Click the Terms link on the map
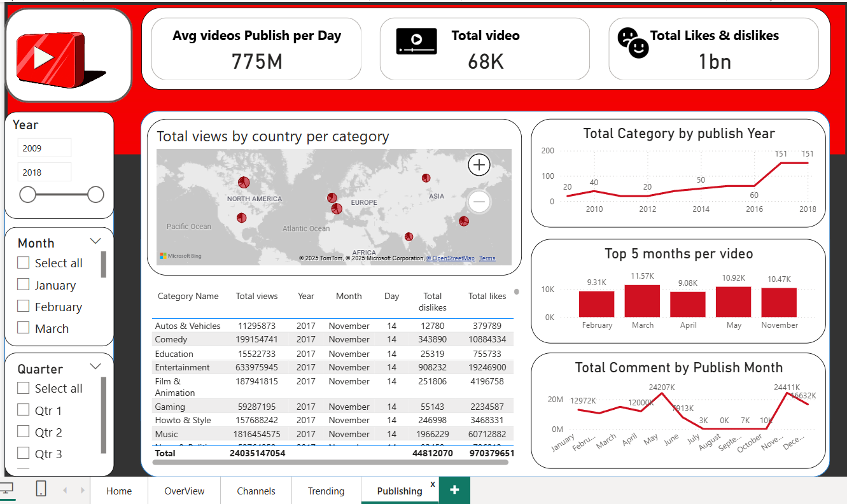This screenshot has width=847, height=504. pyautogui.click(x=487, y=258)
